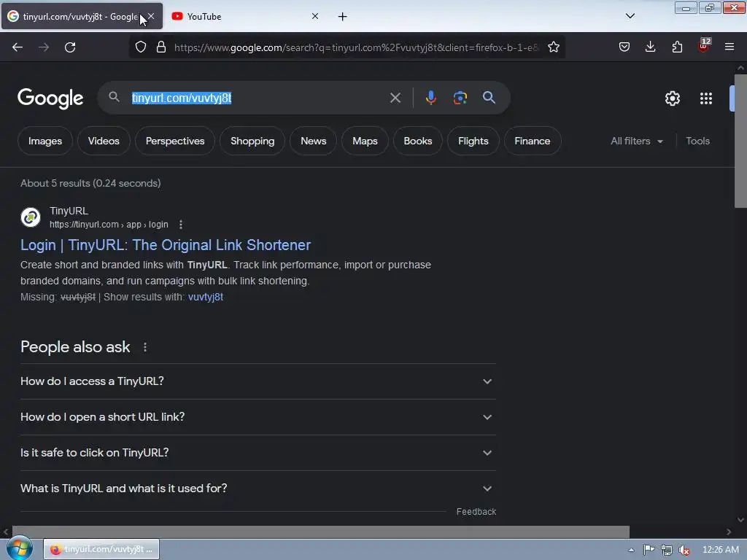747x560 pixels.
Task: Select the Flights filter
Action: click(x=473, y=141)
